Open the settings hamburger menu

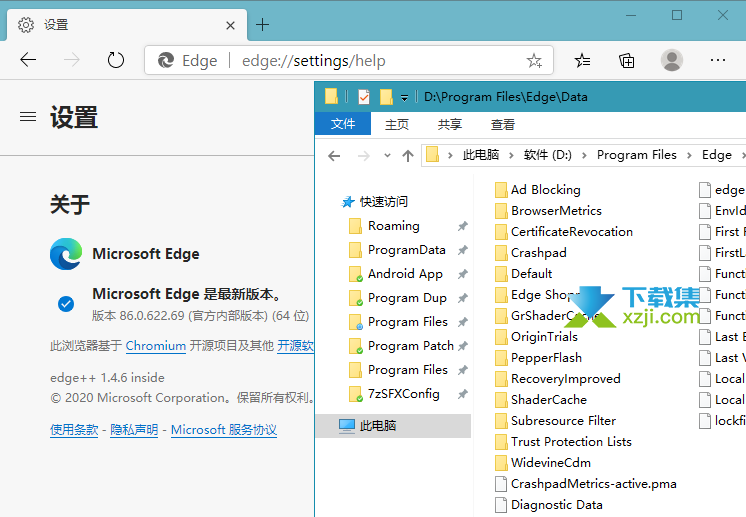28,117
